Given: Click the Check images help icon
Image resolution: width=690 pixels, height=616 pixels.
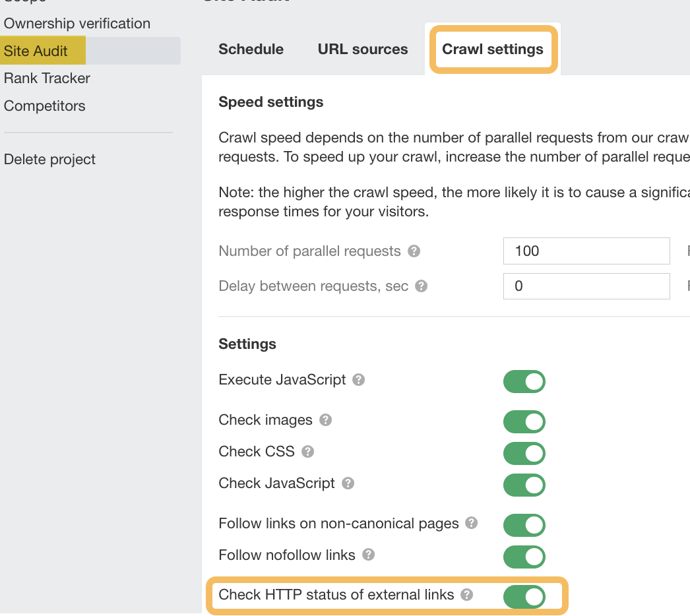Looking at the screenshot, I should (325, 420).
